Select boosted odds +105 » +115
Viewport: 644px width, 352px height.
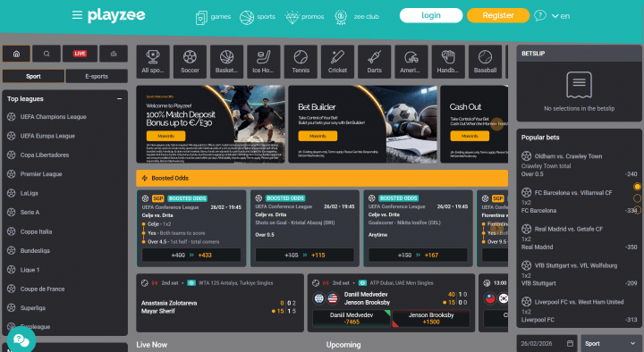pos(305,255)
